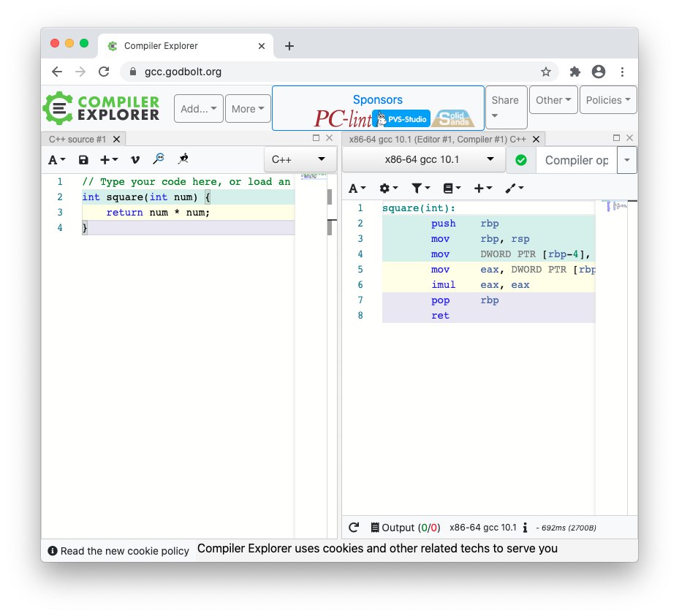This screenshot has width=679, height=616.
Task: Bookmark page with the star icon
Action: click(546, 72)
